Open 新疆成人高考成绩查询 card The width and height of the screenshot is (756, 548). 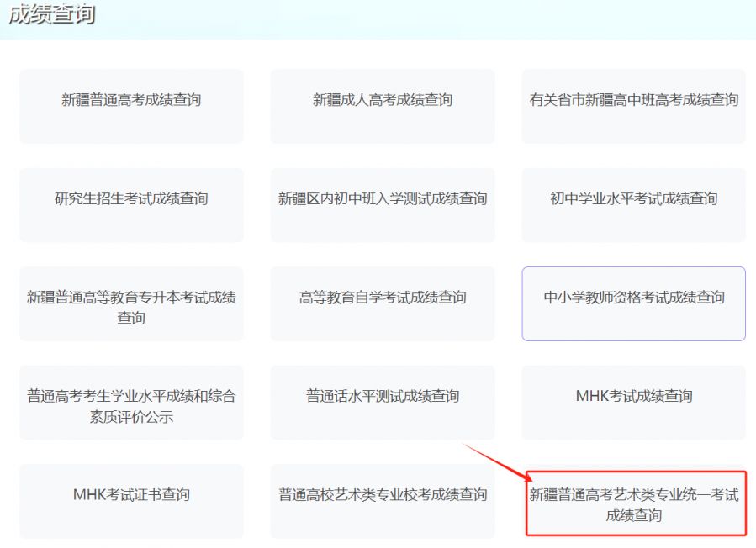pyautogui.click(x=383, y=106)
